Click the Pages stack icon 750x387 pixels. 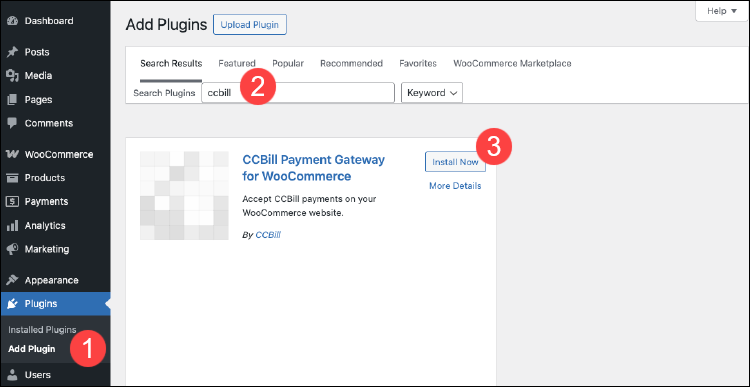click(12, 100)
